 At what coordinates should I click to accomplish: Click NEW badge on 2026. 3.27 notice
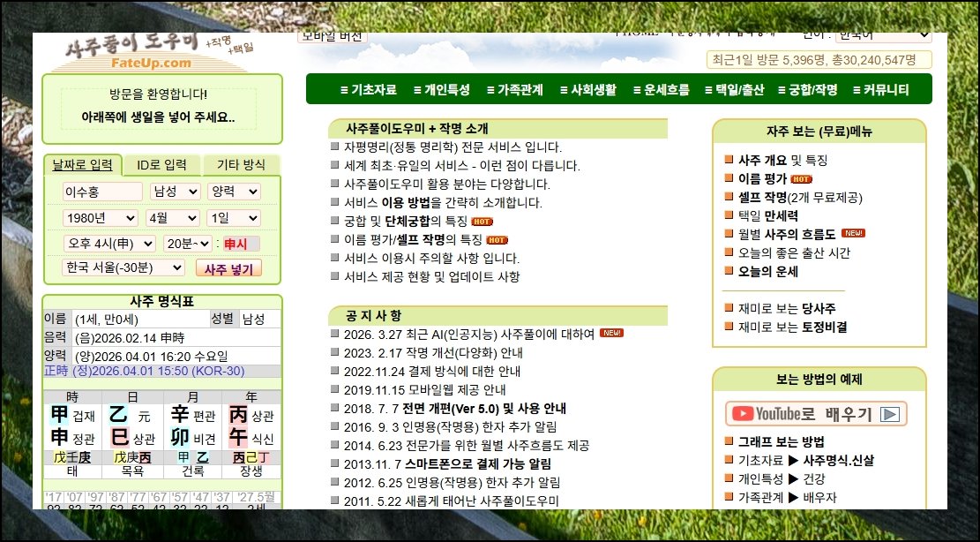611,333
